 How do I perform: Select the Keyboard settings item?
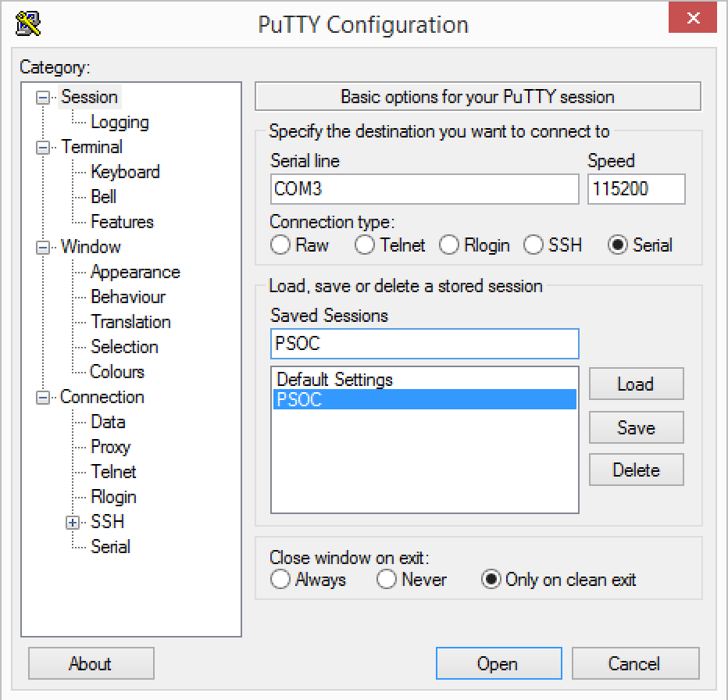pos(125,173)
